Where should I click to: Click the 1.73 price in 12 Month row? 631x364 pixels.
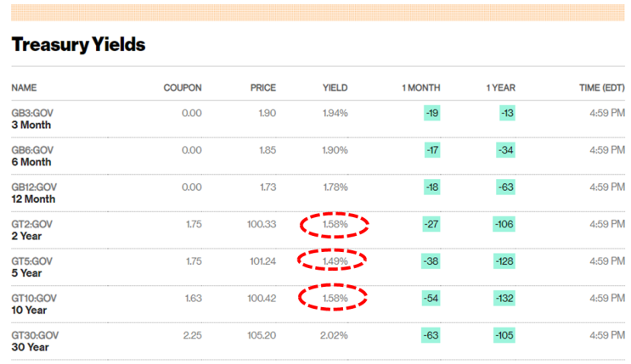268,187
